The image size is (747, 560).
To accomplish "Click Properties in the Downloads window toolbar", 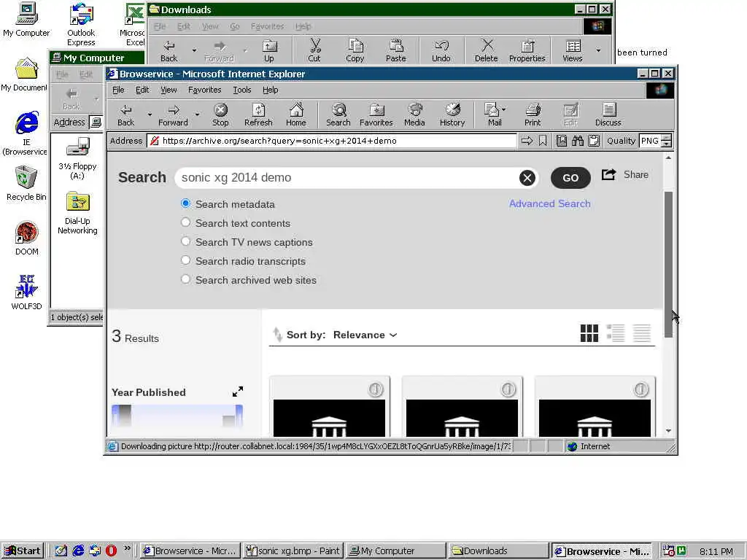I will (527, 50).
